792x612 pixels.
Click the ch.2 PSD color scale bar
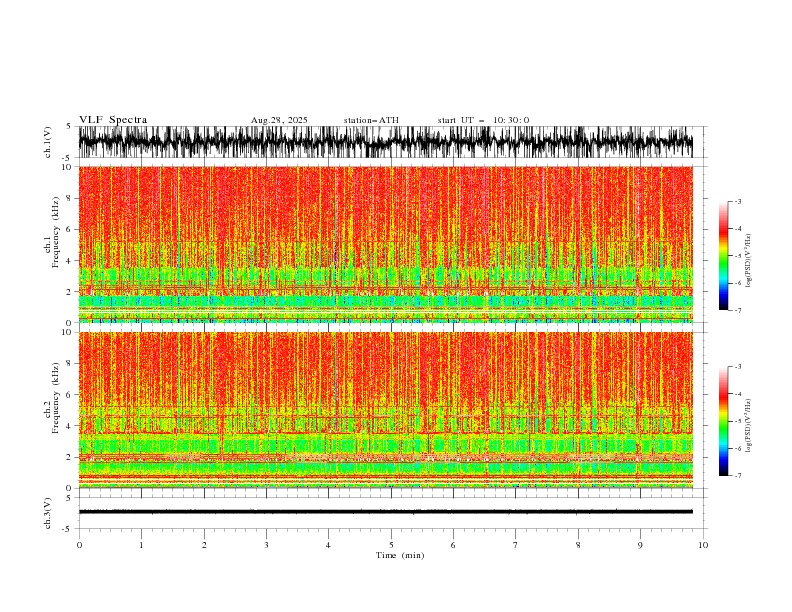(723, 421)
